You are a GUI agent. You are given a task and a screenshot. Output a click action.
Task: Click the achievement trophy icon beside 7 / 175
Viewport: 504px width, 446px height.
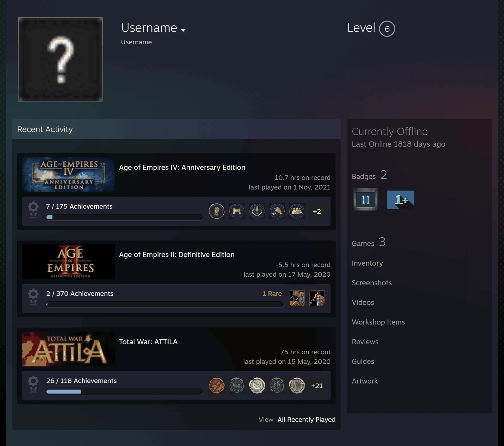tap(33, 210)
